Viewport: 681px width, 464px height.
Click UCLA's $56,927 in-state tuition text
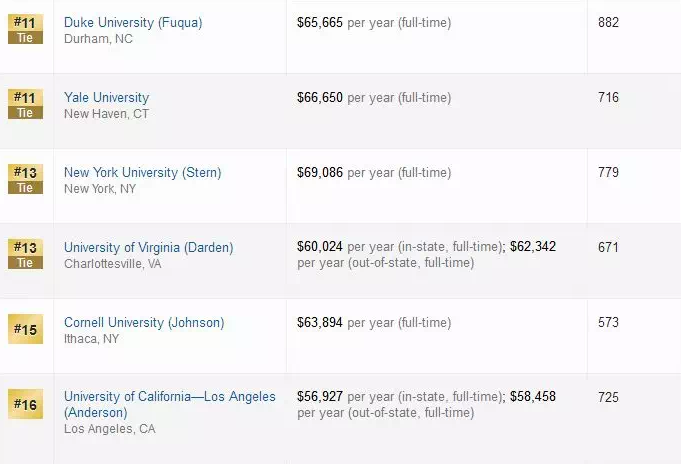click(x=320, y=397)
